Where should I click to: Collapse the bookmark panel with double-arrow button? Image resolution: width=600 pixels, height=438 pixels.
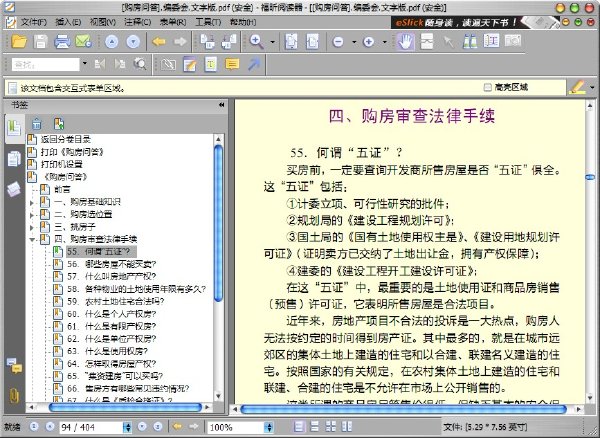(221, 105)
